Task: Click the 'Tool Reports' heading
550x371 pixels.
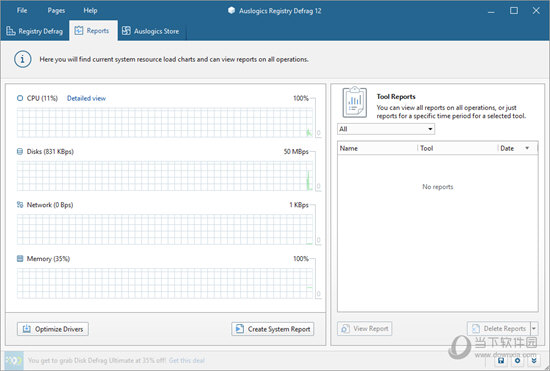Action: 396,96
